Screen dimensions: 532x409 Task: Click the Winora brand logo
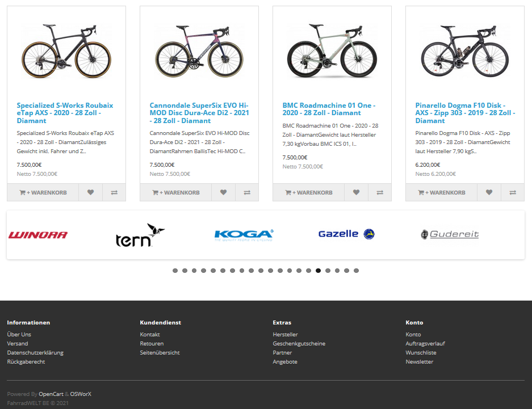[38, 235]
